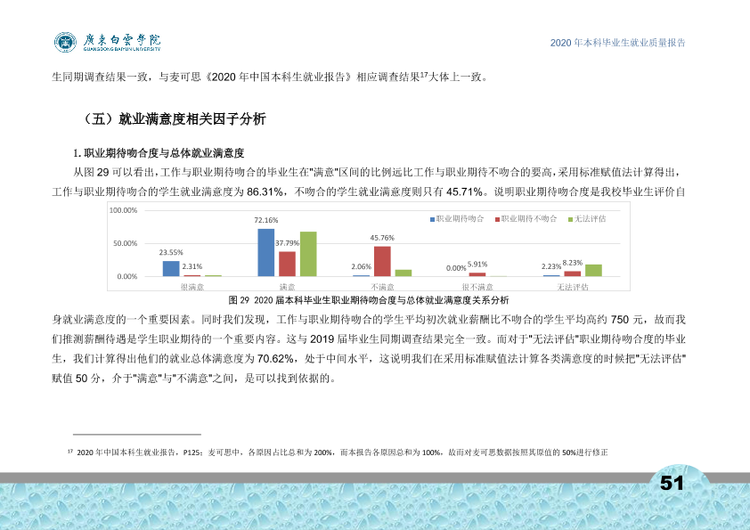Click the header title 2020年本科毕业生就业质量报告
Screen dimensions: 750x530
[618, 43]
